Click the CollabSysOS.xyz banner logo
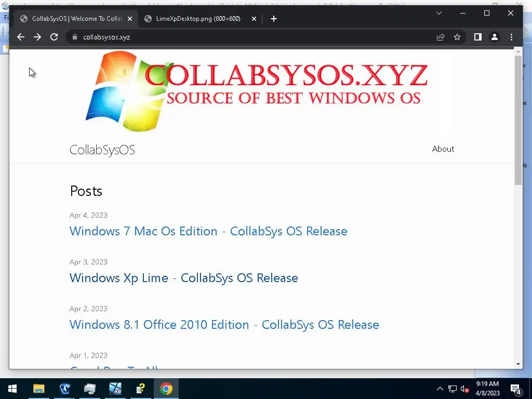Viewport: 532px width, 399px height. pos(257,91)
